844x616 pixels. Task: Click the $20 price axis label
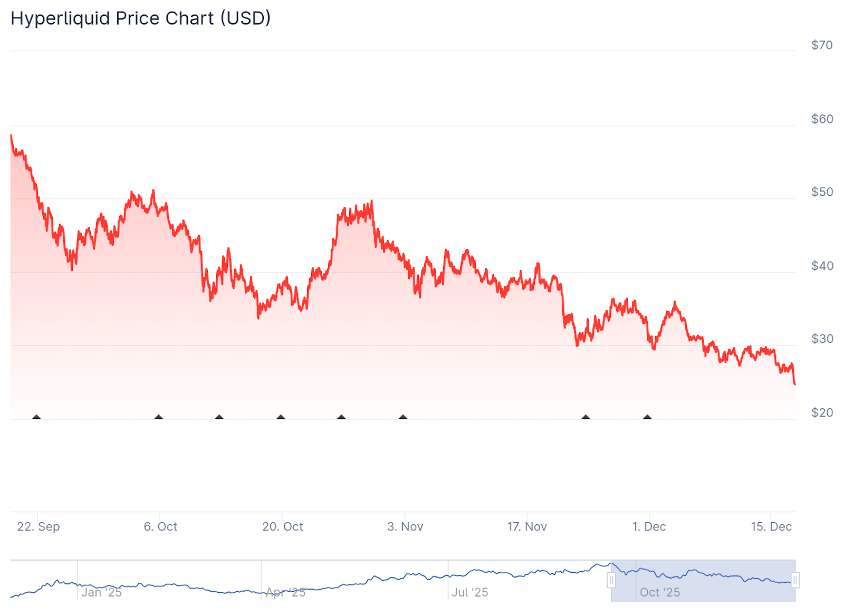click(x=822, y=412)
